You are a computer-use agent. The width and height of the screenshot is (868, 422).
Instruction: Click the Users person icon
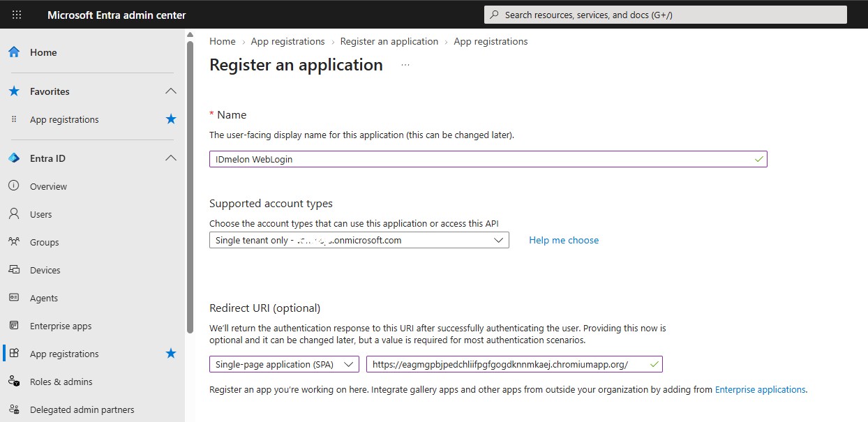click(14, 214)
